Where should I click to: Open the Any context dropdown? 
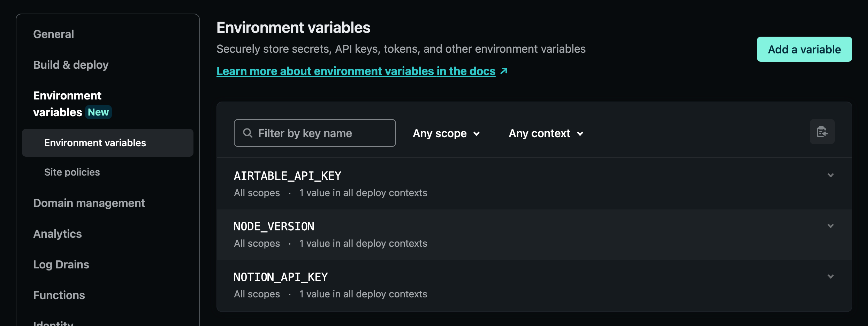[546, 133]
